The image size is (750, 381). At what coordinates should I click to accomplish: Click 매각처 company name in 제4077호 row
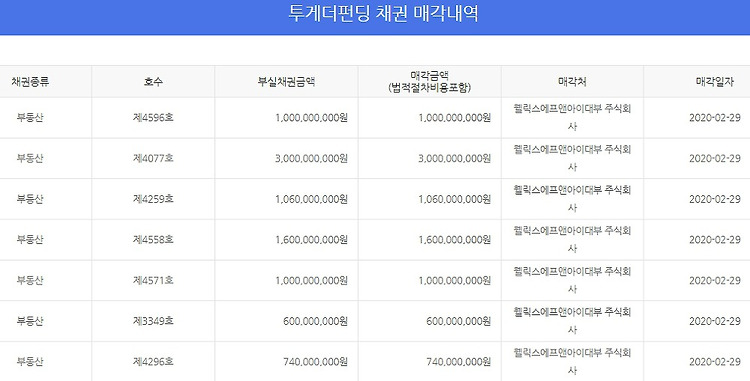pyautogui.click(x=572, y=158)
